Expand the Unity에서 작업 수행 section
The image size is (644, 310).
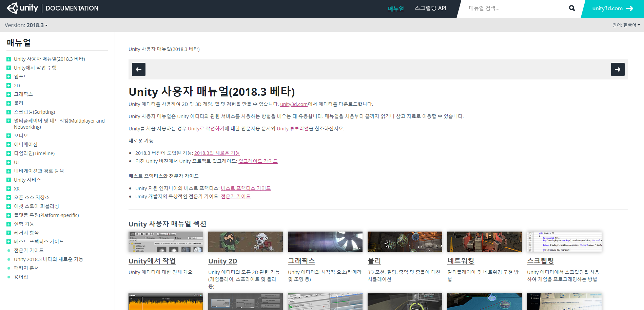(9, 68)
